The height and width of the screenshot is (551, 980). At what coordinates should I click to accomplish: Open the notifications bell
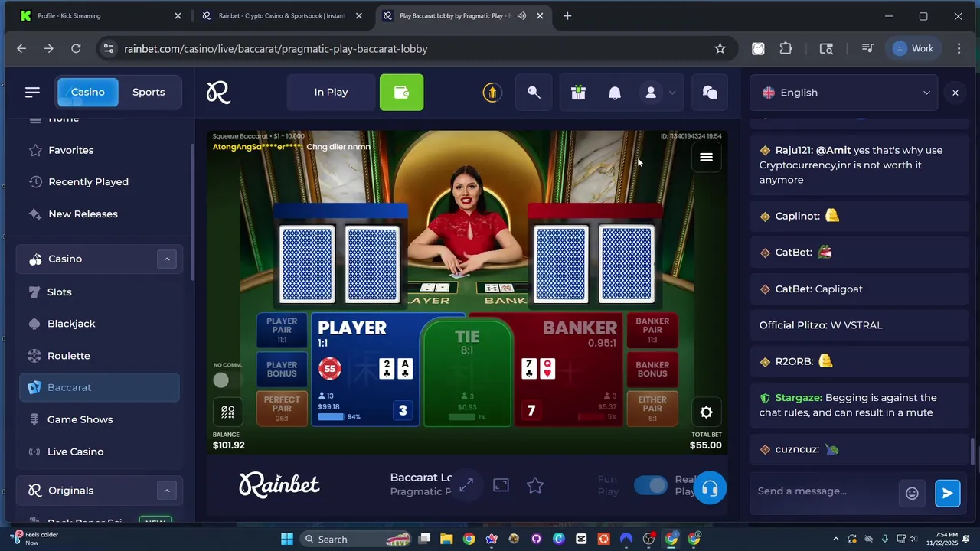(x=614, y=93)
